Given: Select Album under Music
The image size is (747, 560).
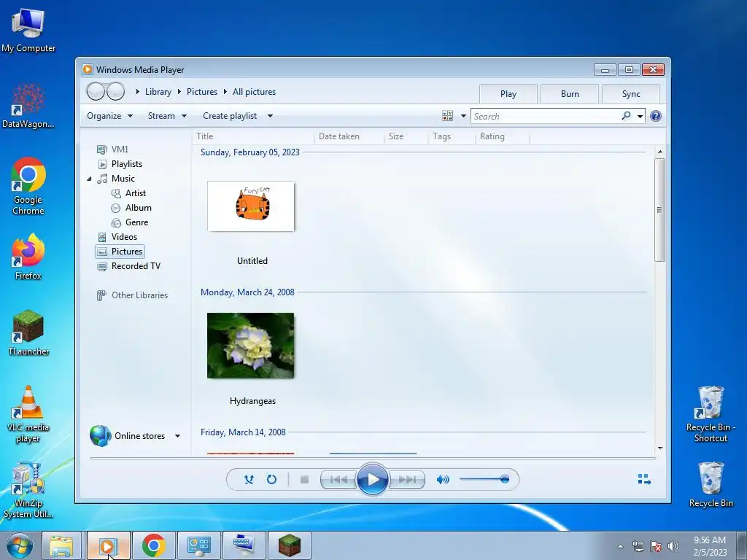Looking at the screenshot, I should (131, 208).
